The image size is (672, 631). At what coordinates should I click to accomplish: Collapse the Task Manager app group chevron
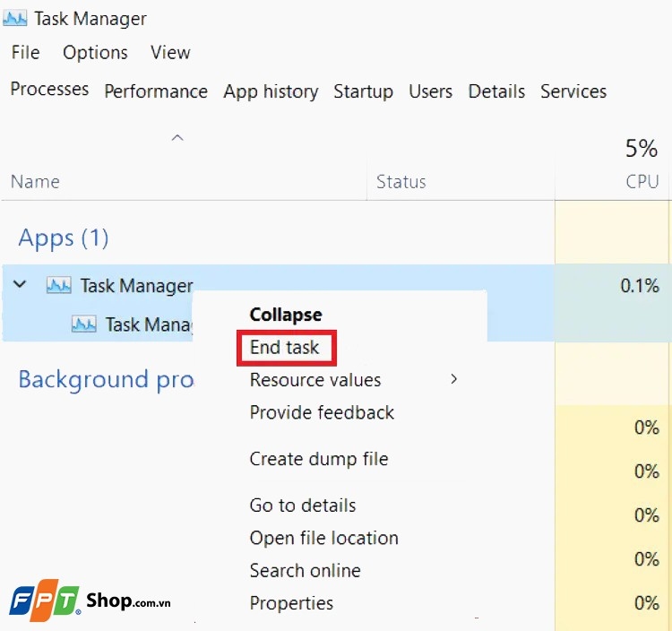21,285
